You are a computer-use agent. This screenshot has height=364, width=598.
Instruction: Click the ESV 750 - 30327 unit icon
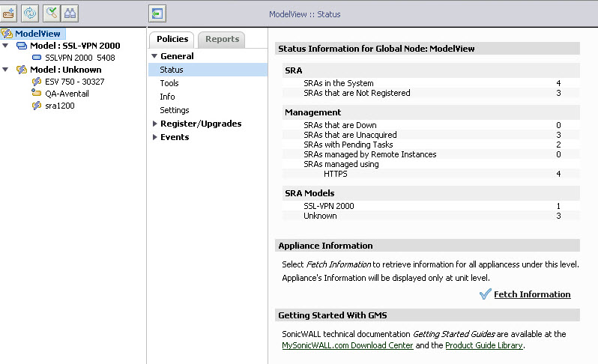[37, 82]
